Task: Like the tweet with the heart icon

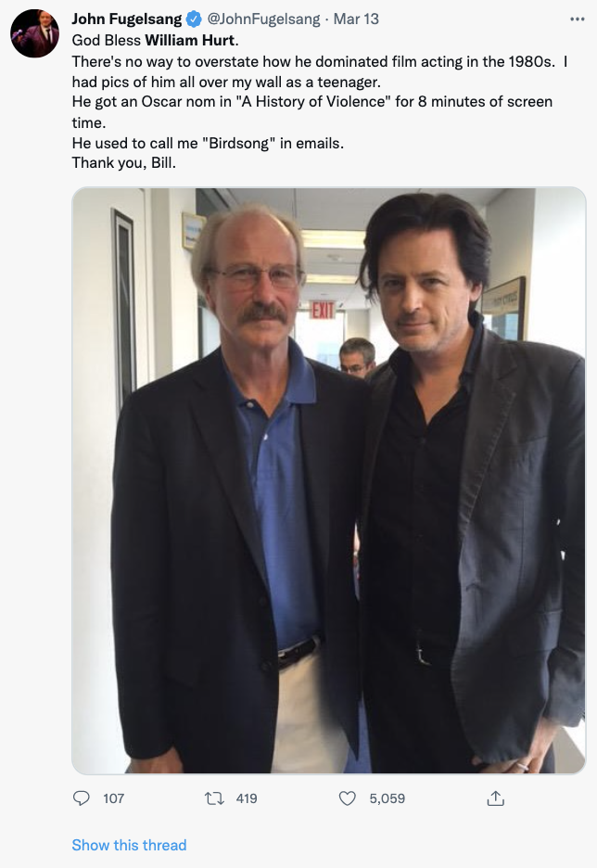Action: tap(347, 798)
